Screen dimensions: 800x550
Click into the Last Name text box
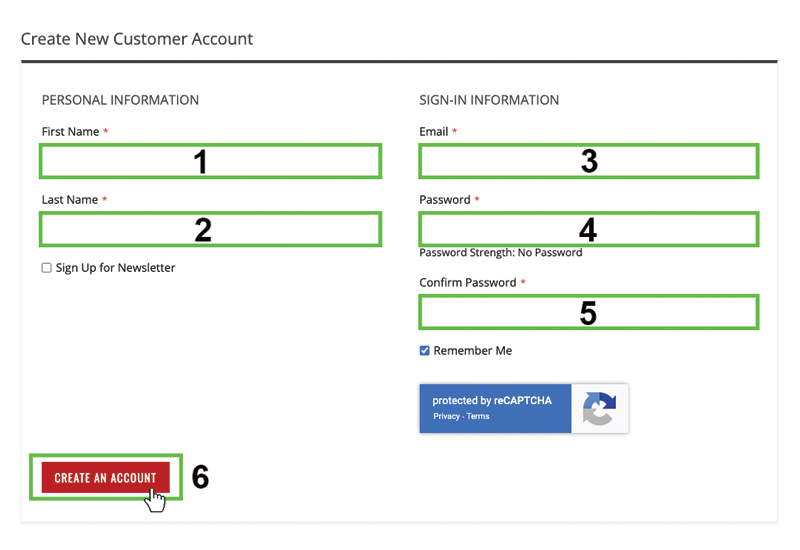click(210, 230)
